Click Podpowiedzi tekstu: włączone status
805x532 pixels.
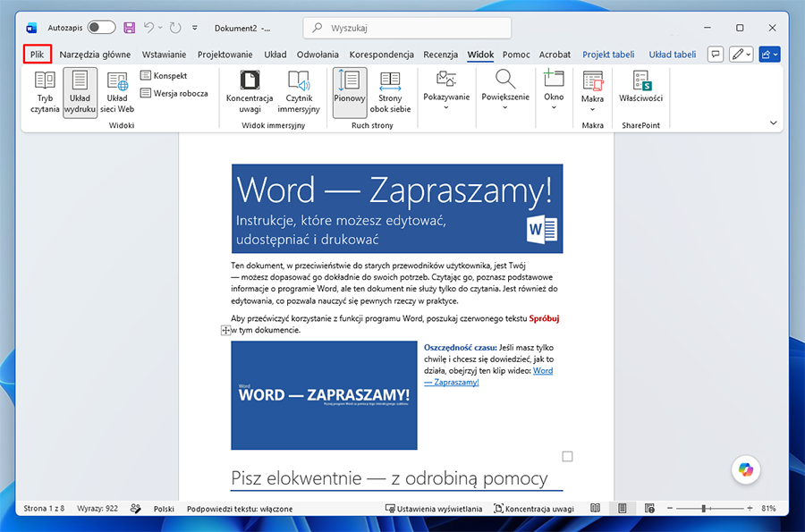coord(240,509)
